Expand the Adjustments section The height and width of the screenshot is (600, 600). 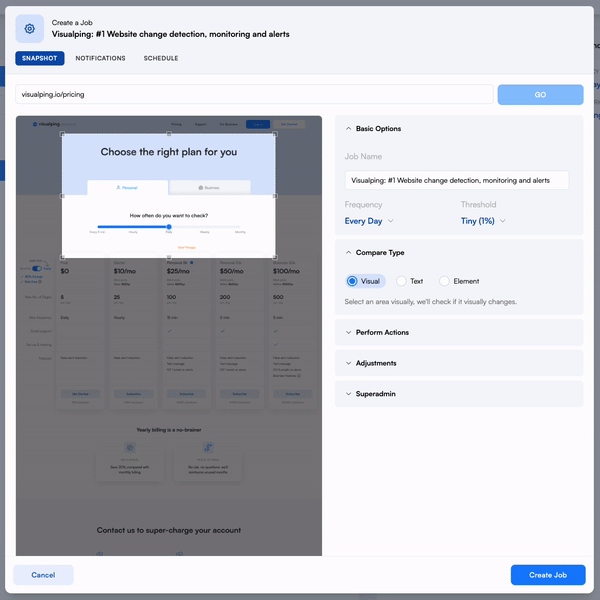(x=459, y=363)
